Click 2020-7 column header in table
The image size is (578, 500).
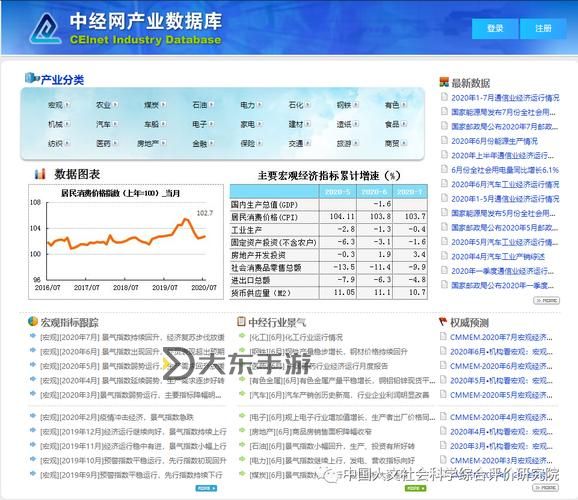(x=410, y=192)
